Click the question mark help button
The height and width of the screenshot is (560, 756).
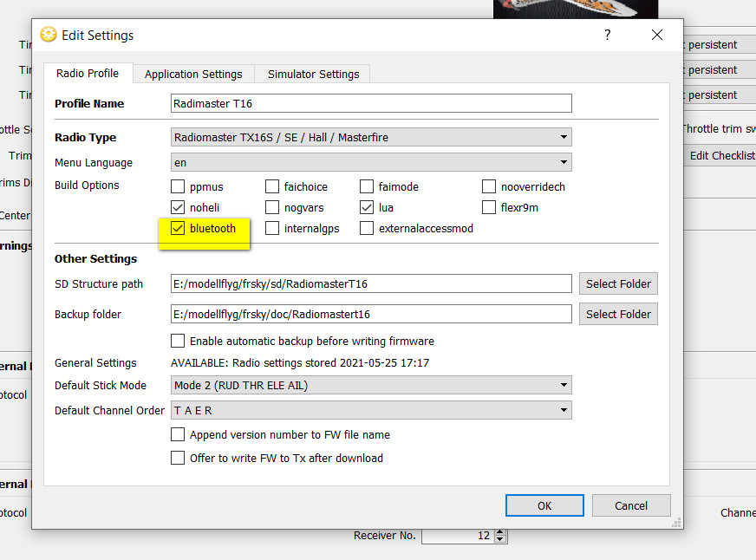[x=608, y=35]
